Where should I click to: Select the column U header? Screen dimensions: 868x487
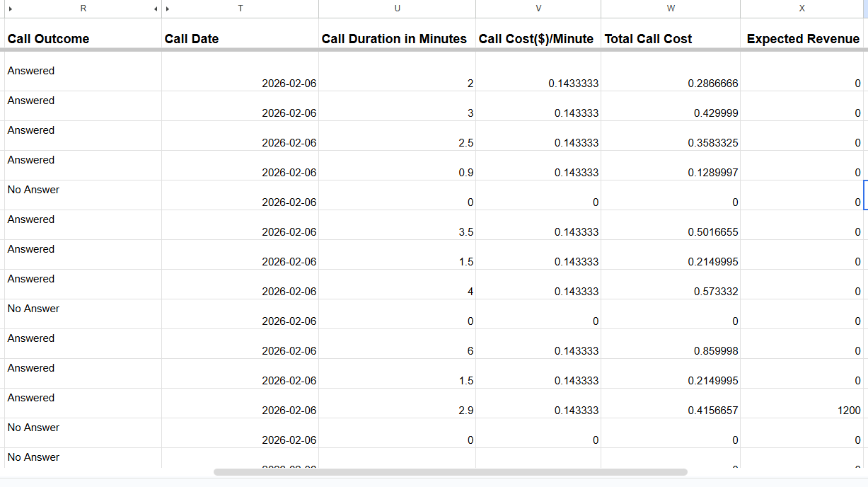click(x=397, y=8)
